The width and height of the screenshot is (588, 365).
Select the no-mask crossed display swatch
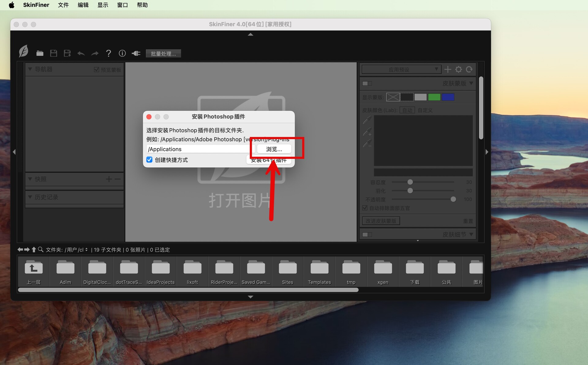393,97
